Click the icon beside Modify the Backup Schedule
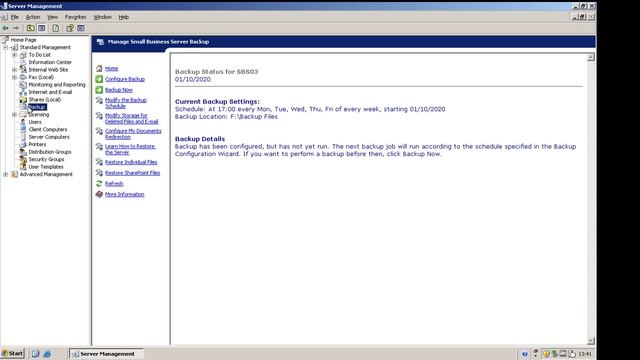 pyautogui.click(x=99, y=100)
